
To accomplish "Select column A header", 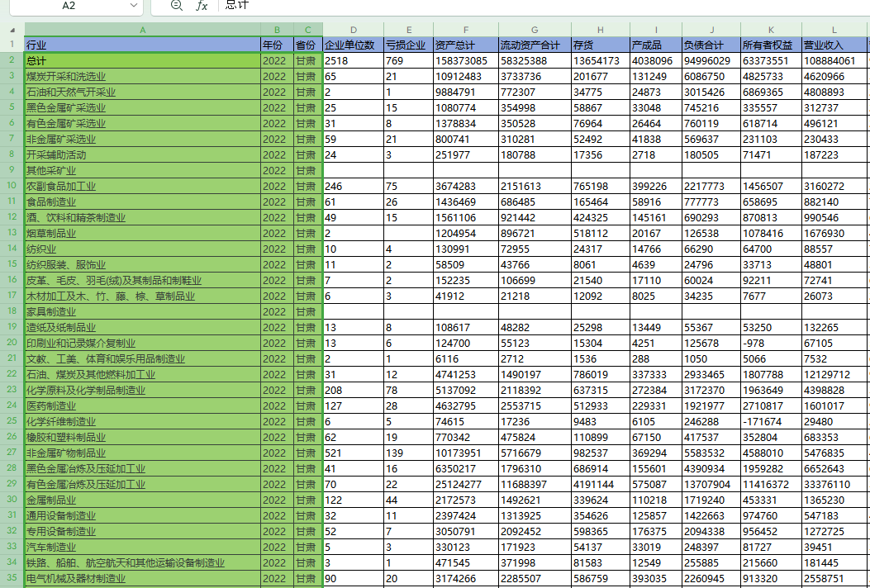I will [x=143, y=30].
